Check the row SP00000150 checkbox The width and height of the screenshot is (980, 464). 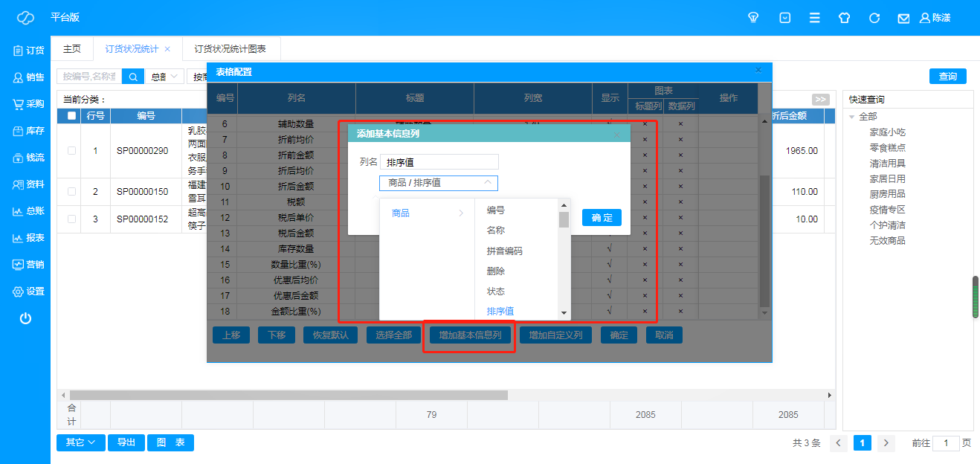[x=71, y=192]
